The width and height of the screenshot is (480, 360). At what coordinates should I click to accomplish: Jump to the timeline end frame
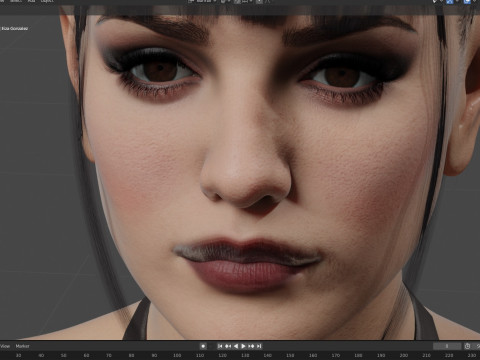(259, 346)
